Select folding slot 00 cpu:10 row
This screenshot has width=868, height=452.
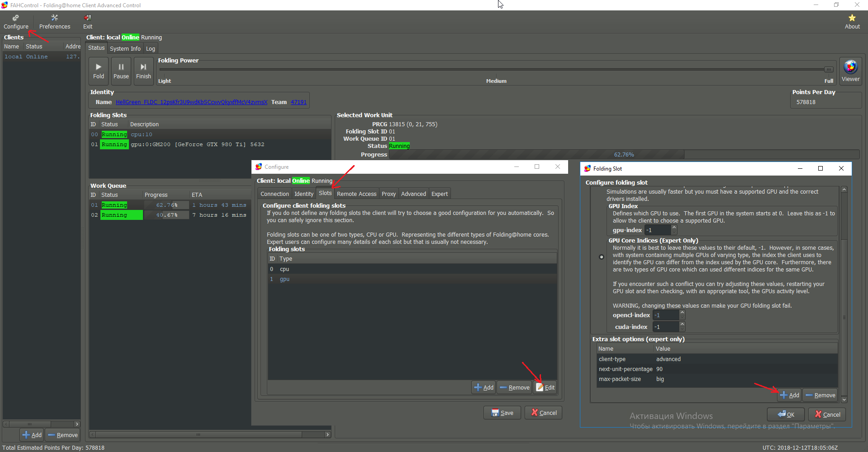pos(210,134)
